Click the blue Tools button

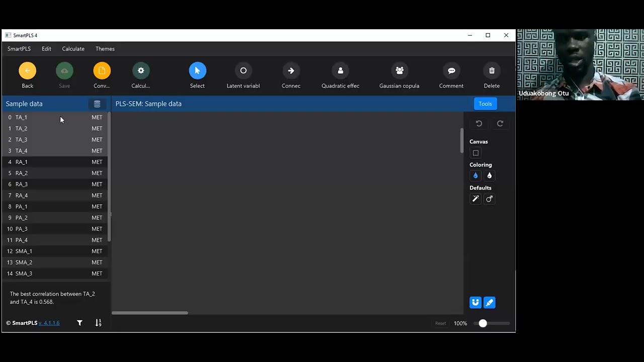[x=485, y=104]
